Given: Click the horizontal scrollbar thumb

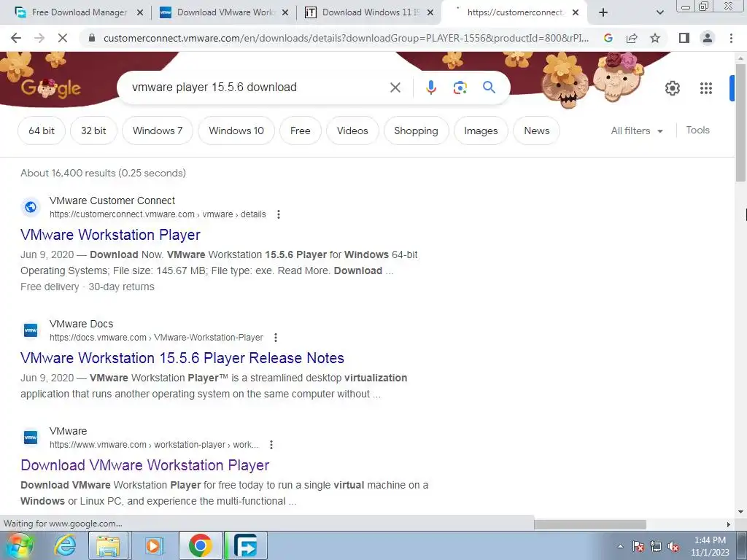Looking at the screenshot, I should point(589,524).
